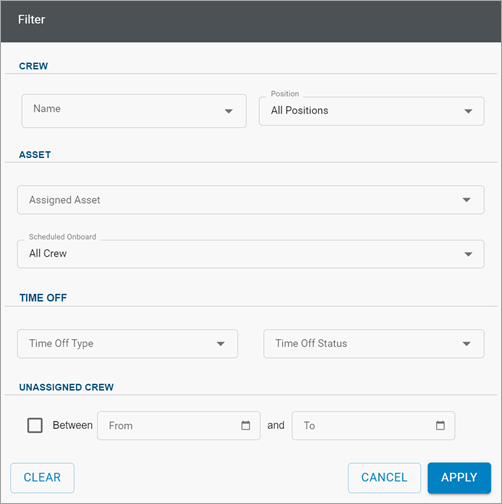502x504 pixels.
Task: Open the Time Off Type dropdown
Action: point(127,344)
